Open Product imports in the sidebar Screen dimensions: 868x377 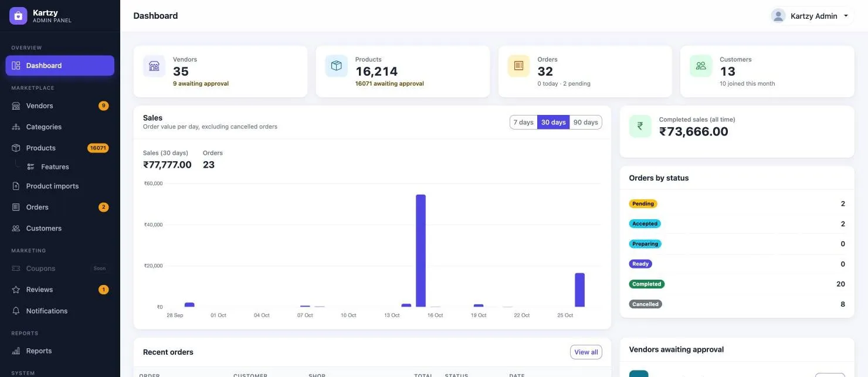(x=60, y=186)
